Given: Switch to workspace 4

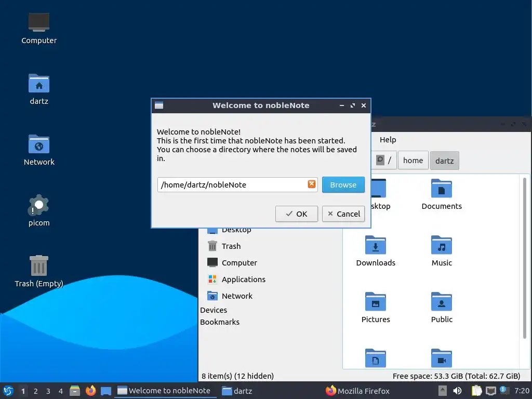Looking at the screenshot, I should (61, 391).
